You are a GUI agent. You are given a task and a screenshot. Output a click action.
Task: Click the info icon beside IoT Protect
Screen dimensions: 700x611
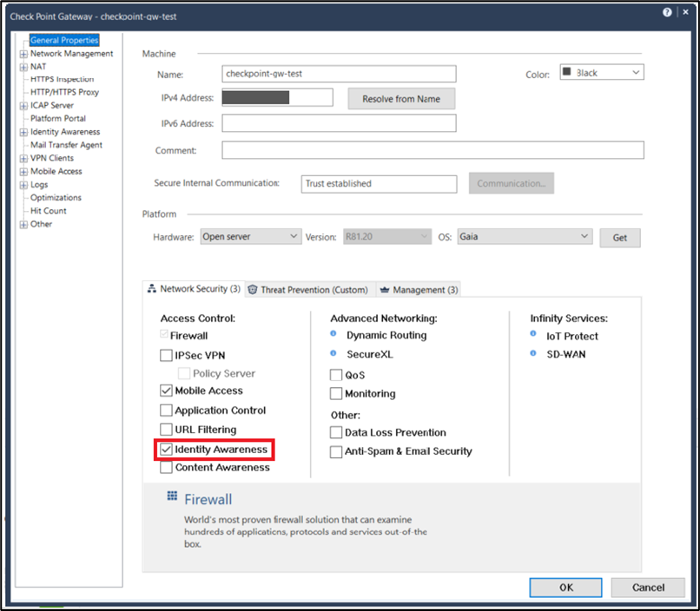534,335
